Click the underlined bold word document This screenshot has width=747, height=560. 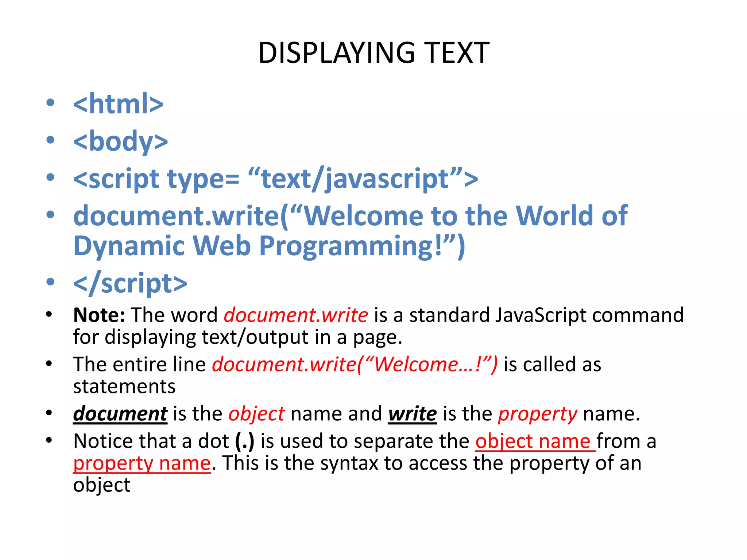[x=120, y=414]
